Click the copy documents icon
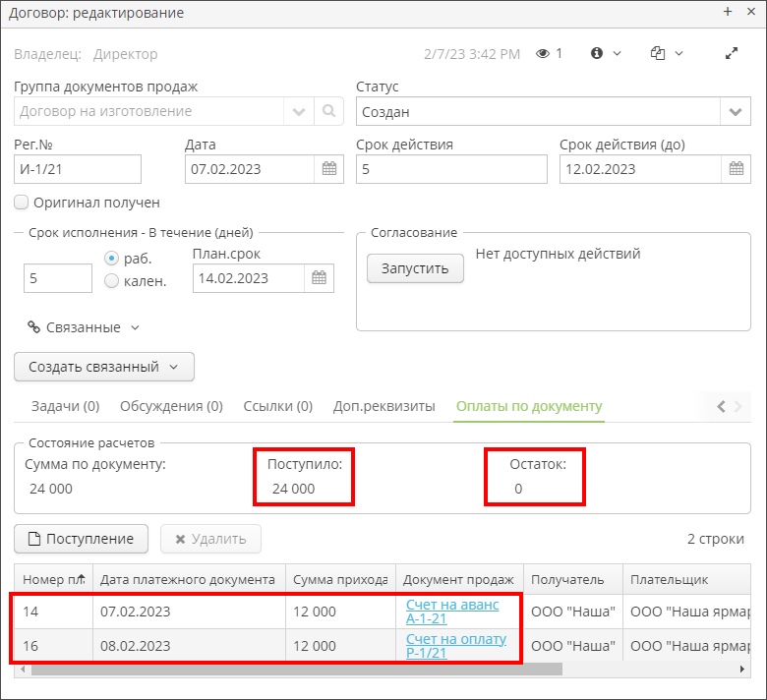Image resolution: width=767 pixels, height=700 pixels. pos(658,53)
